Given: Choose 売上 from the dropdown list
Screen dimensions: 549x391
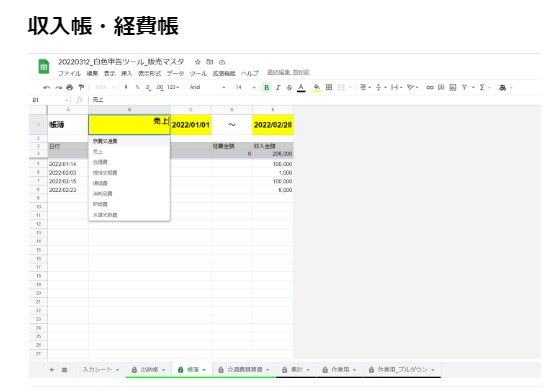Looking at the screenshot, I should (129, 152).
